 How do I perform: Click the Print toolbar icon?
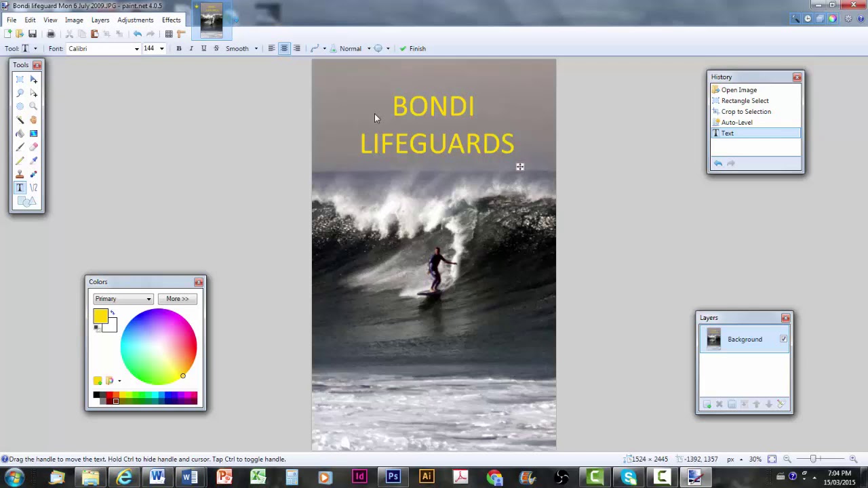[51, 34]
